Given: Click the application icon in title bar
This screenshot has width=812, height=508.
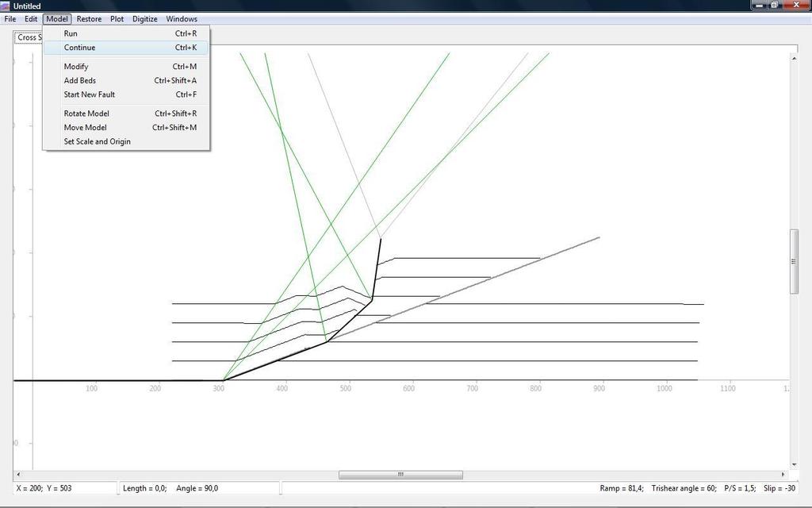Looking at the screenshot, I should [x=6, y=6].
